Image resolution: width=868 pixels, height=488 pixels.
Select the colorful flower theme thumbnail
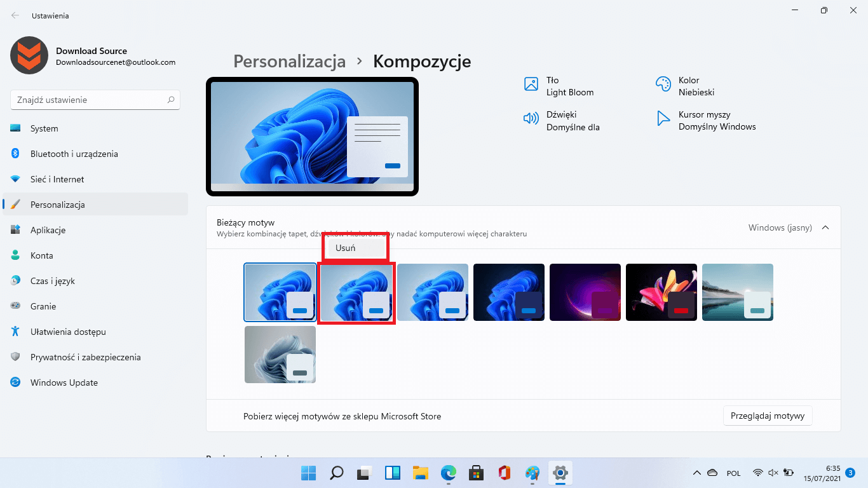click(x=661, y=292)
